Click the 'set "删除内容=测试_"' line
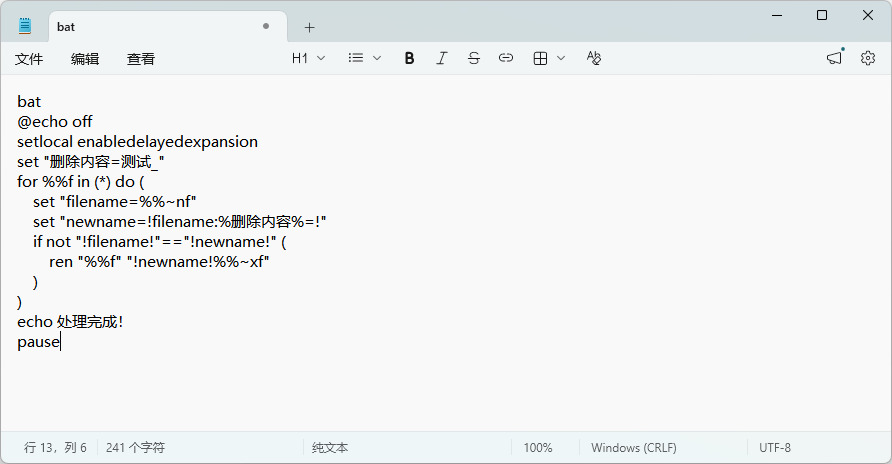The width and height of the screenshot is (892, 464). tap(90, 162)
